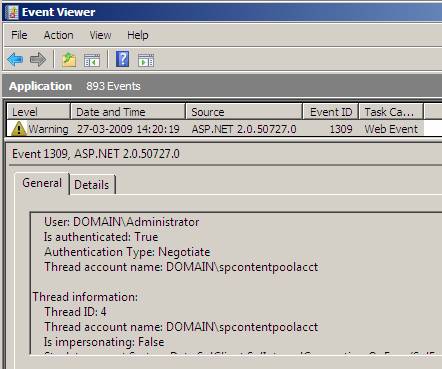The image size is (442, 369).
Task: Click the Web Event task category cell
Action: click(391, 129)
